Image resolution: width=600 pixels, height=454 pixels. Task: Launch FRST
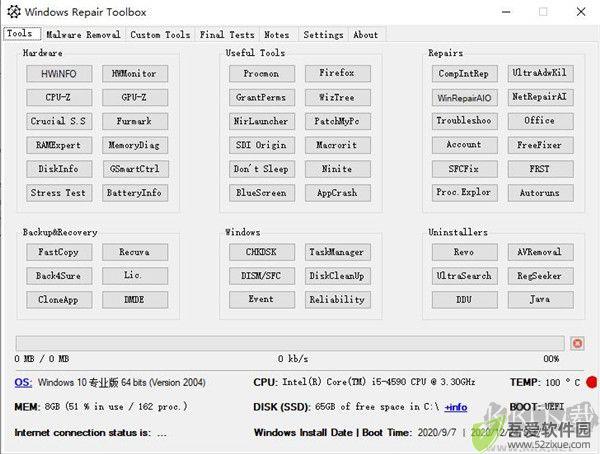click(541, 169)
